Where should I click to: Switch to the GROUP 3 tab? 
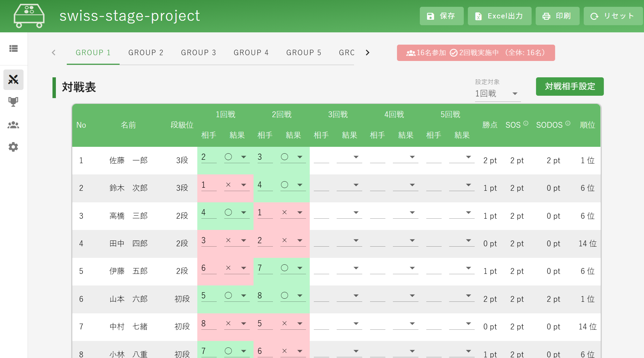[x=198, y=53]
